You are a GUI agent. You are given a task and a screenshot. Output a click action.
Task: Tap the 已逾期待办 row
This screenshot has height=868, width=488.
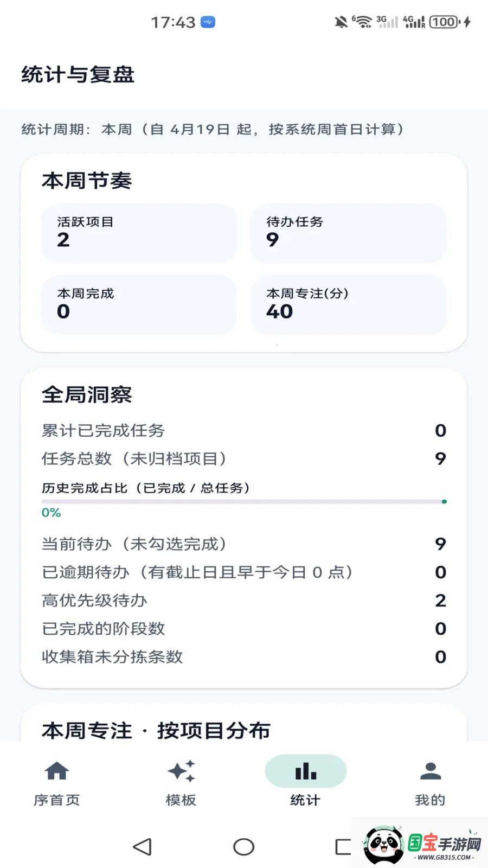[244, 572]
